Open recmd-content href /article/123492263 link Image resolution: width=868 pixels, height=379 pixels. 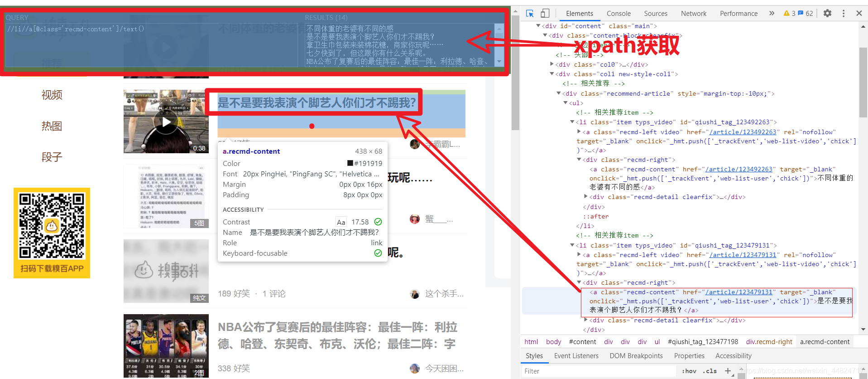pyautogui.click(x=739, y=169)
